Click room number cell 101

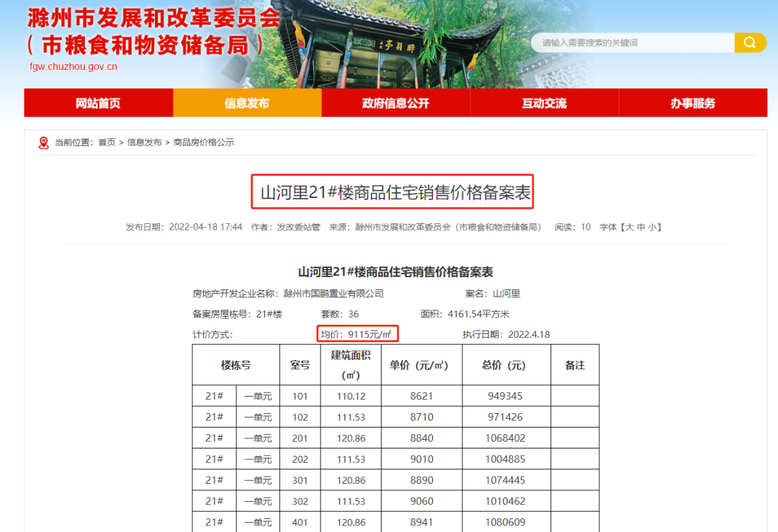[300, 396]
